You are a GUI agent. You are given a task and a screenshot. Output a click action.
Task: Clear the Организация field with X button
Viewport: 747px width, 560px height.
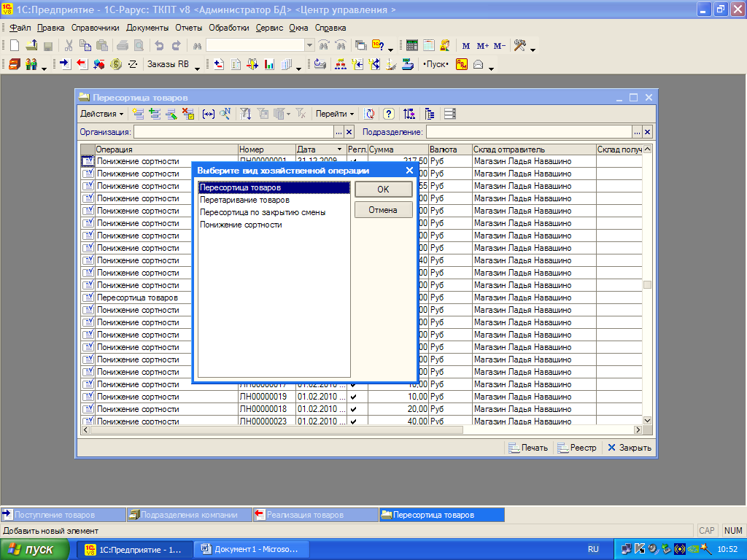tap(349, 133)
